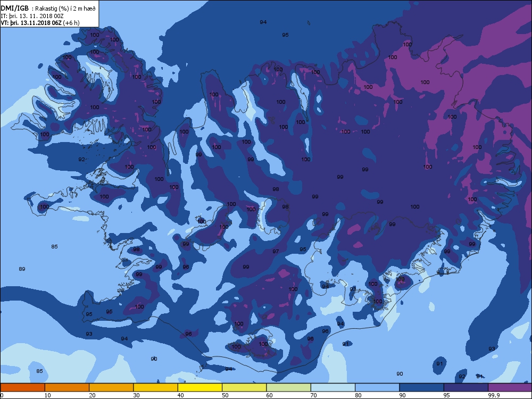The height and width of the screenshot is (399, 532).
Task: Click the legend scale label "20"
Action: (x=92, y=395)
